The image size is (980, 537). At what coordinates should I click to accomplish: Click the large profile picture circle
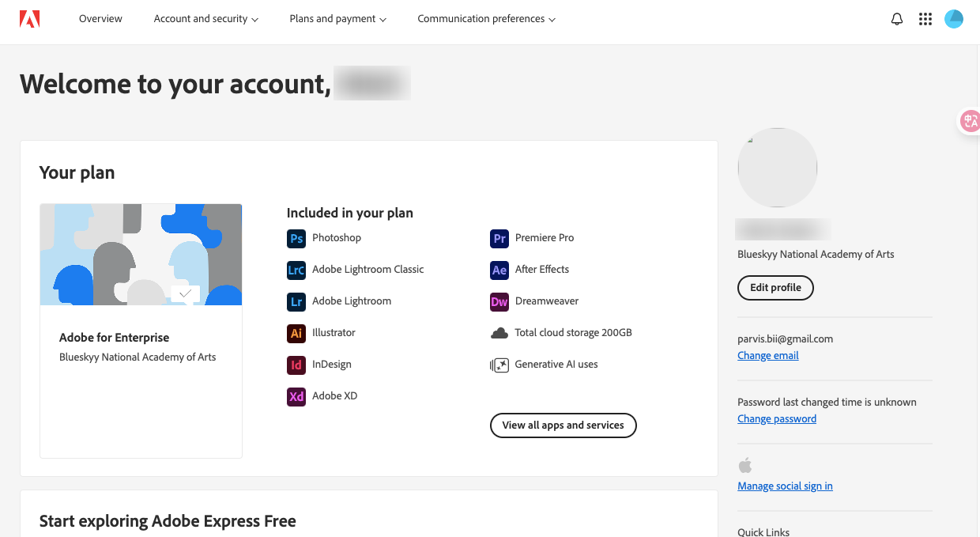[778, 168]
